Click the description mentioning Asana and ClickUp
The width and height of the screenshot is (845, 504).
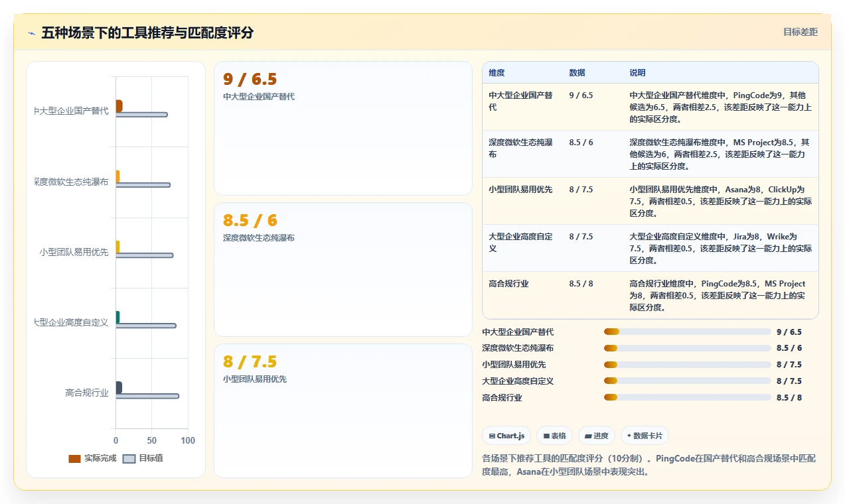point(721,201)
